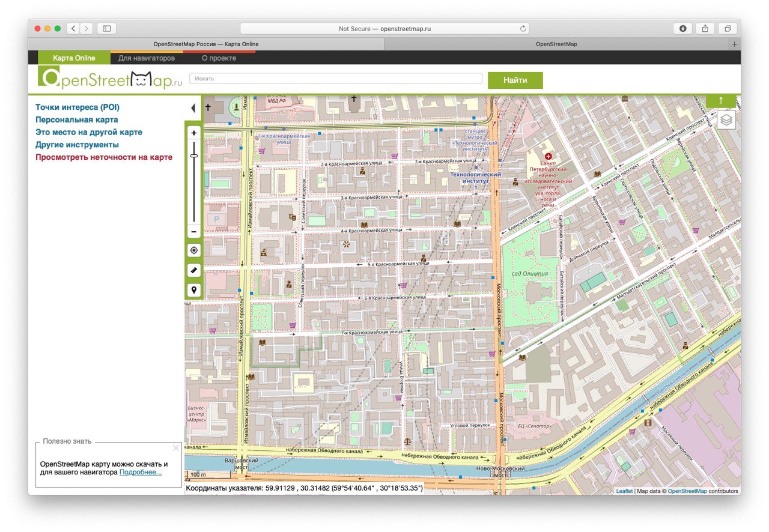Click the theatre masks icon on map
Image resolution: width=769 pixels, height=532 pixels.
coord(293,216)
